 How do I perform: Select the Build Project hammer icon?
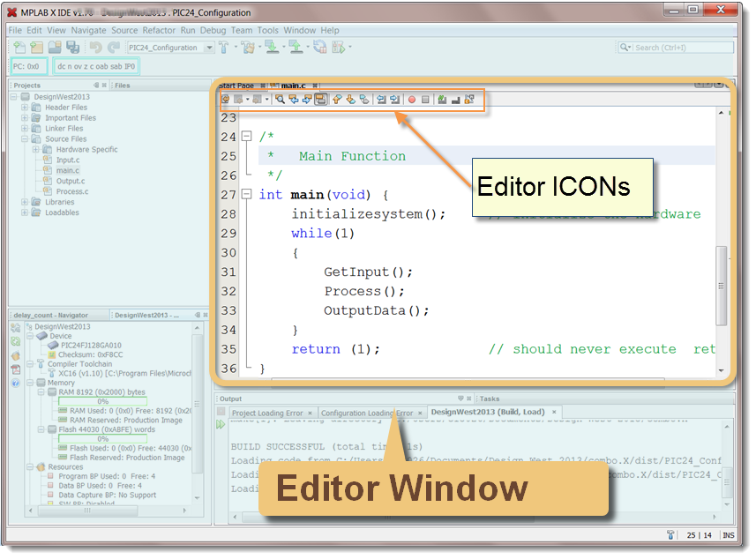[x=225, y=47]
